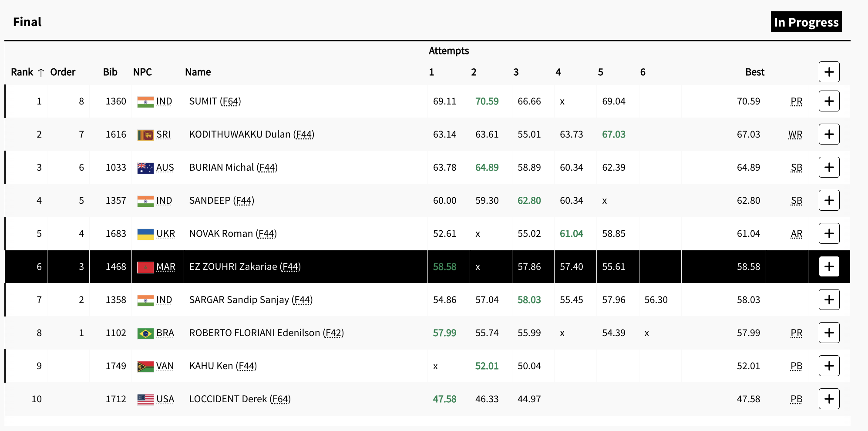The image size is (868, 431).
Task: Expand all rows with header plus button
Action: pyautogui.click(x=829, y=72)
